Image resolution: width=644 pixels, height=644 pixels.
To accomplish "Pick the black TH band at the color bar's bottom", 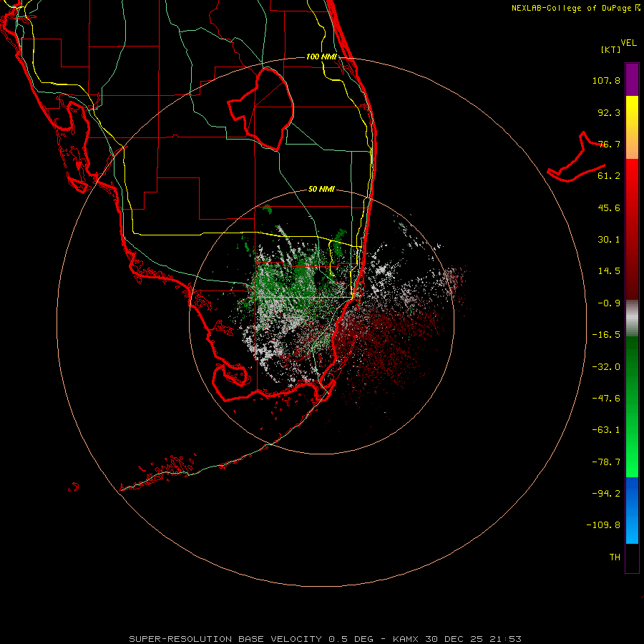I will coord(632,558).
